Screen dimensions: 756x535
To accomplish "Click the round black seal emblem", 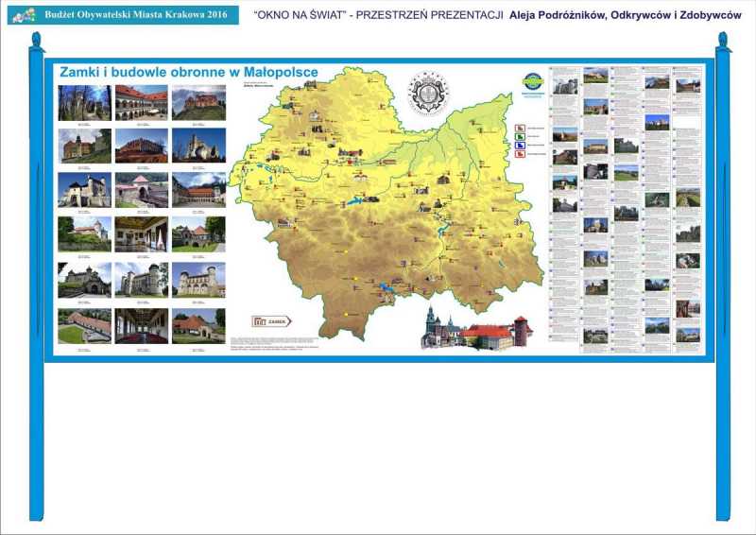I will [x=428, y=94].
